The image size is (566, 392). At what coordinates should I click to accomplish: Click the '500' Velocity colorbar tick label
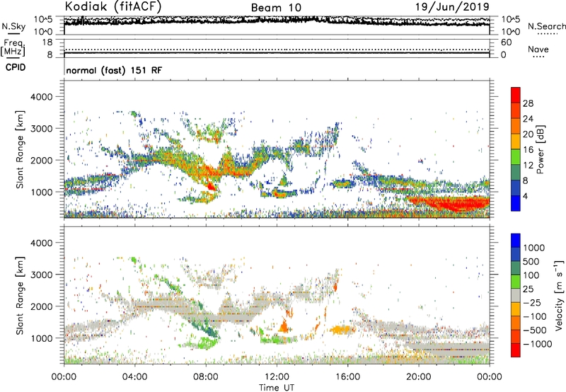(x=531, y=262)
